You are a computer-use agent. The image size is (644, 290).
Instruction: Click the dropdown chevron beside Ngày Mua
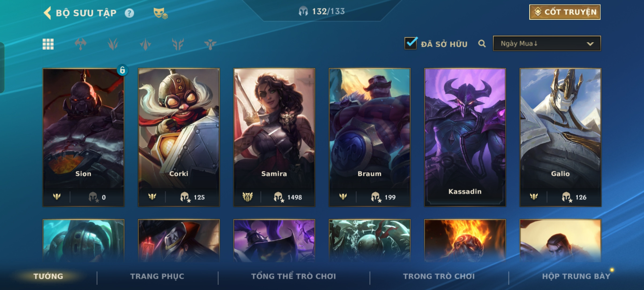pos(590,44)
